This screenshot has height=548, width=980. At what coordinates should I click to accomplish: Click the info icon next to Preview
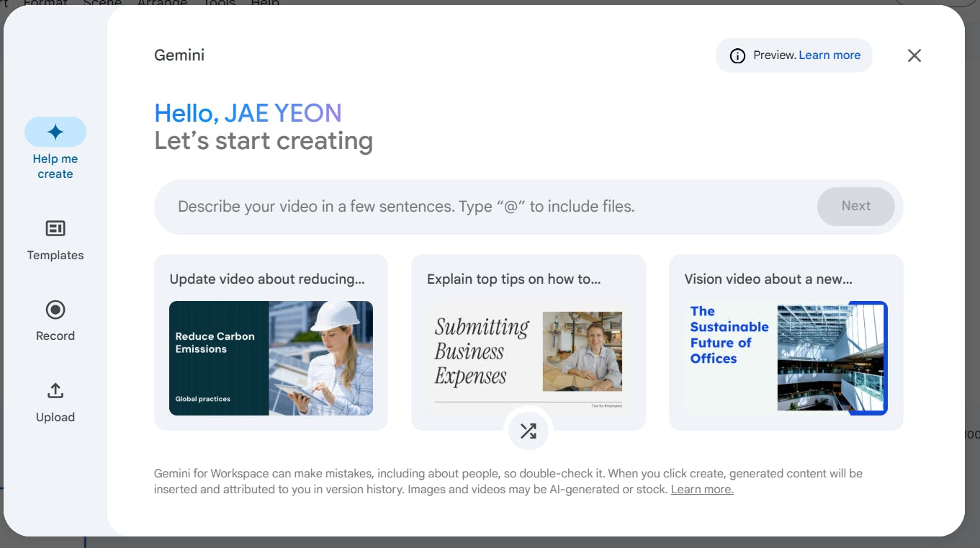(x=737, y=55)
